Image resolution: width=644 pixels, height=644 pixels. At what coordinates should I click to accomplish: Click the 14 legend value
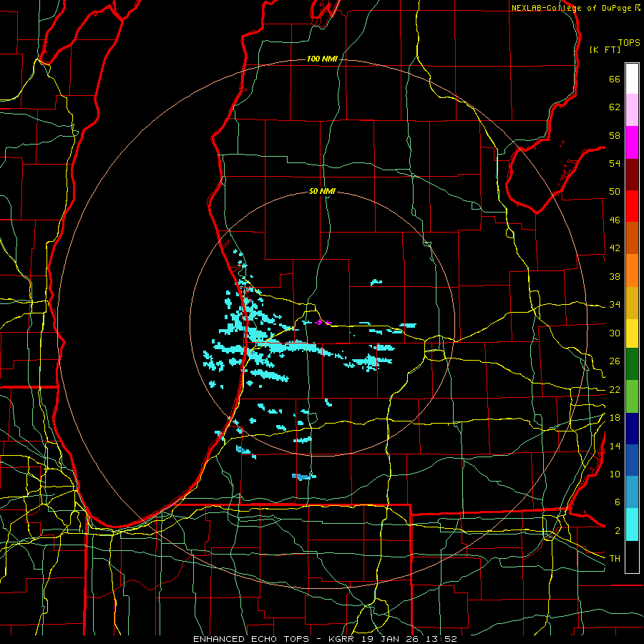point(615,446)
